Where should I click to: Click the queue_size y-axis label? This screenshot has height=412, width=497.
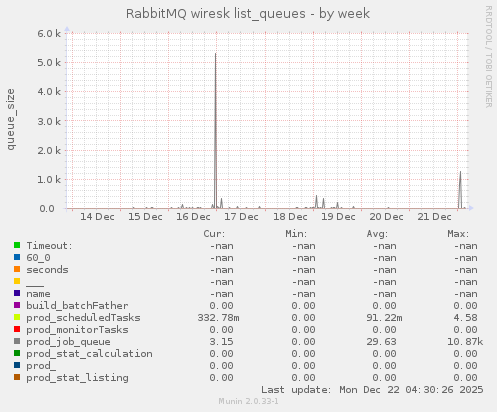point(11,119)
